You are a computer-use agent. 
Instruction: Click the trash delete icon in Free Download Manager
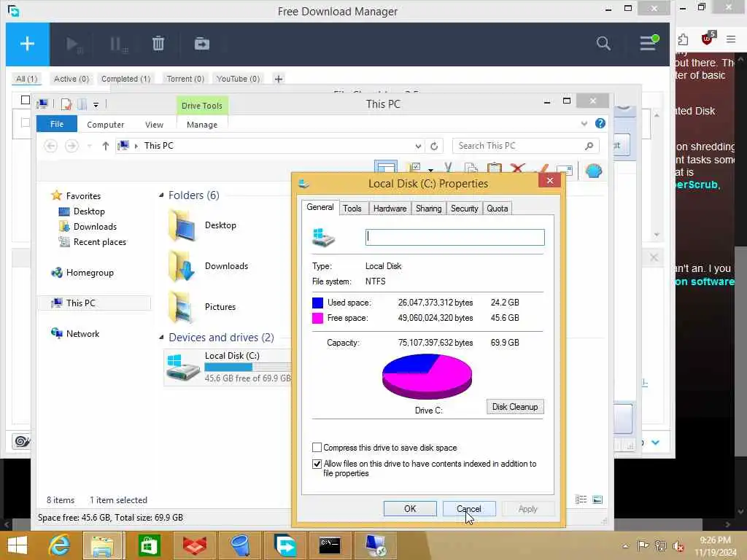pos(158,44)
